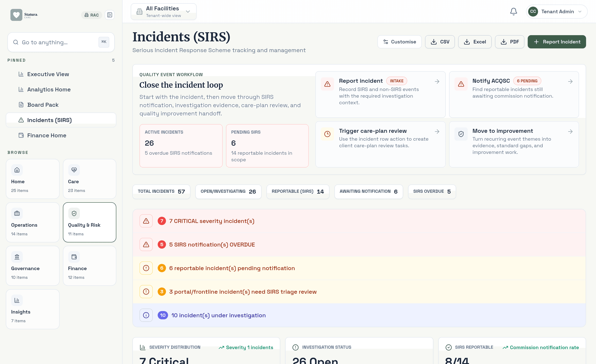Open the Care browse card

click(89, 179)
